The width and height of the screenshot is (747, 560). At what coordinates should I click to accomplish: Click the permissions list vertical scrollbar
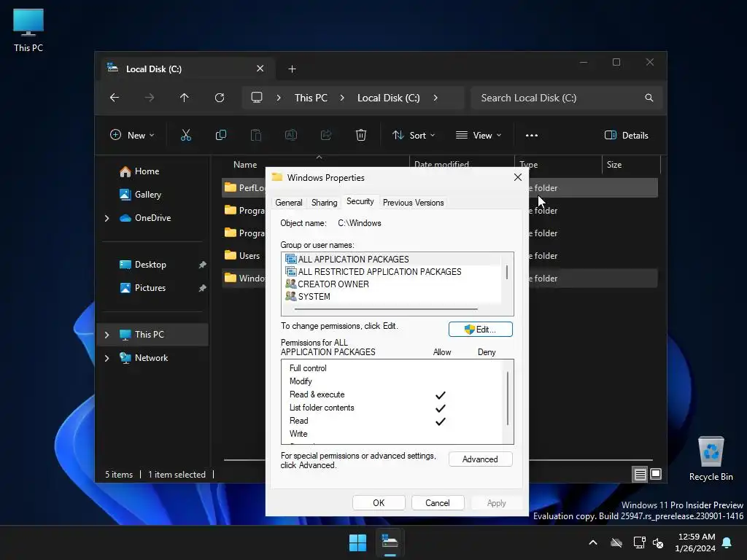point(508,398)
